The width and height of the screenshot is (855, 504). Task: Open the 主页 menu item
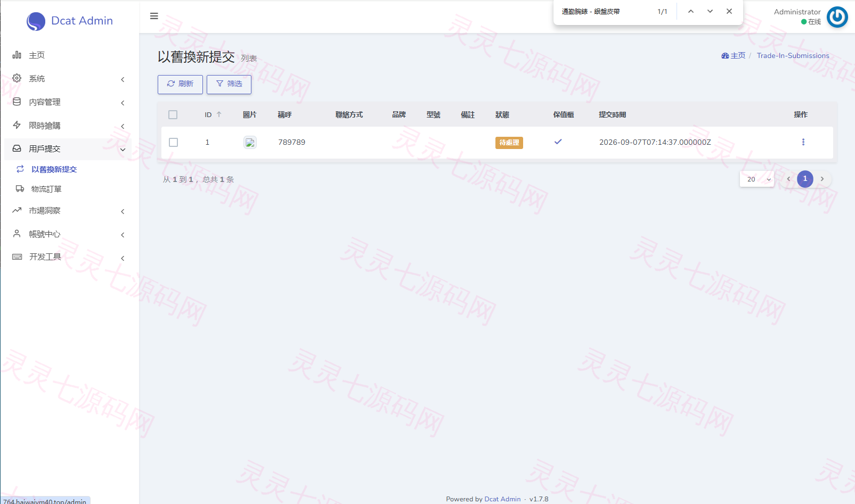pos(68,55)
